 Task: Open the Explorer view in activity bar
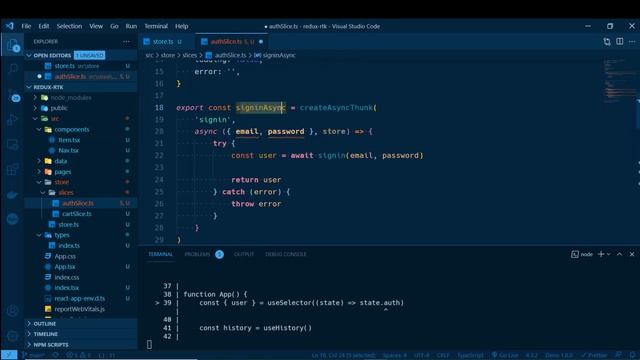[13, 45]
